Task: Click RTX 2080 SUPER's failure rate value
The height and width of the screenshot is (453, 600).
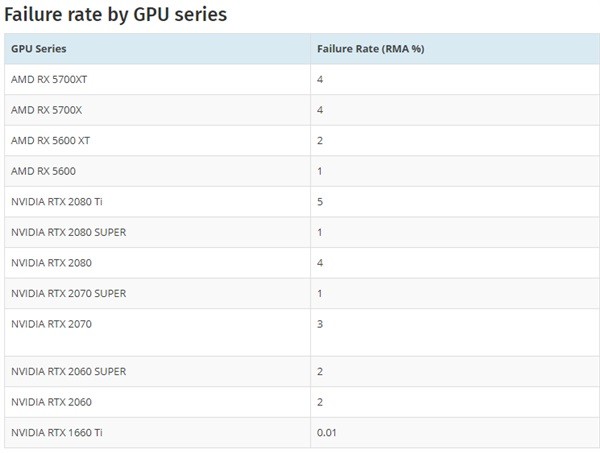Action: tap(320, 232)
